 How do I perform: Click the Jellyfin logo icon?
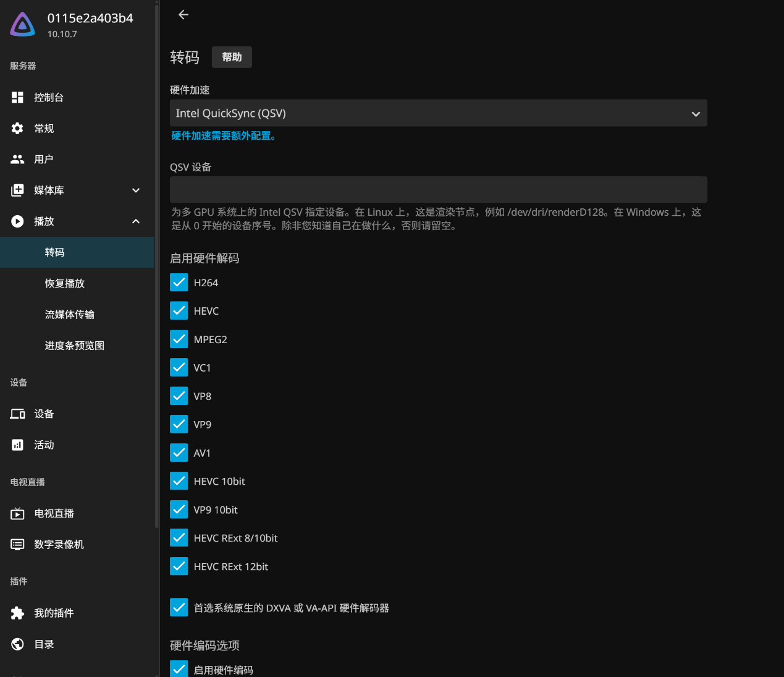(23, 25)
